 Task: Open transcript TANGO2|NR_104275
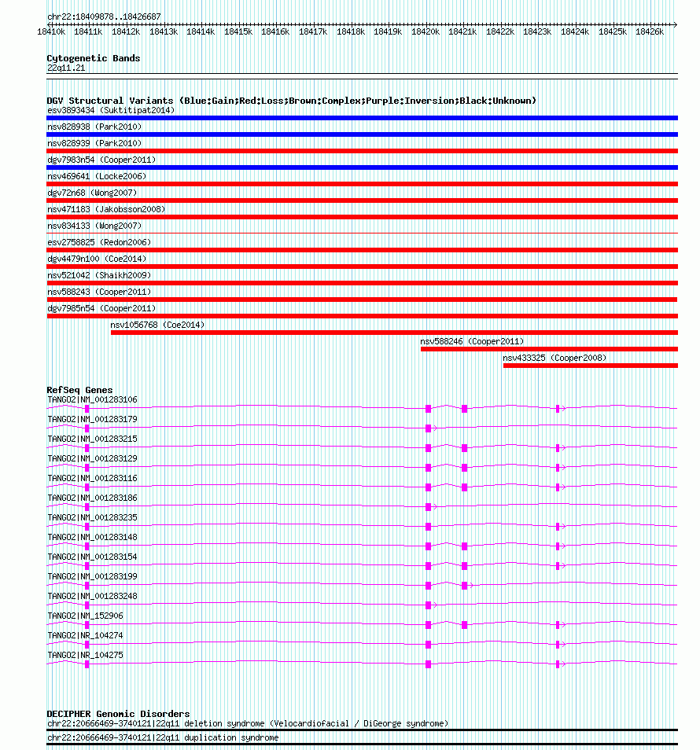pos(85,656)
